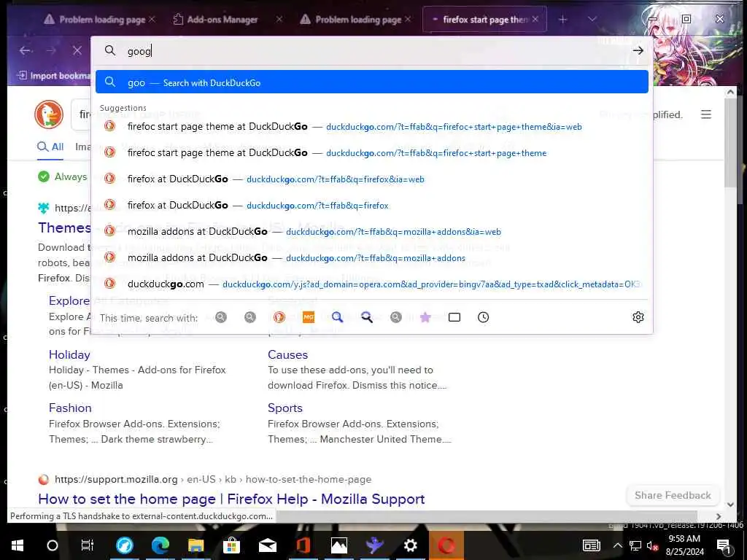Select the dark magnifier one-off search engine
This screenshot has height=560, width=747.
366,317
